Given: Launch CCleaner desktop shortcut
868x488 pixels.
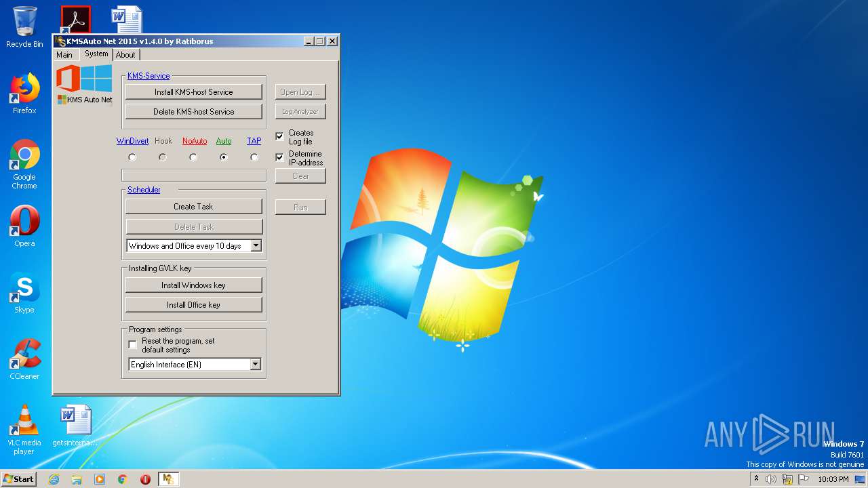Looking at the screenshot, I should point(24,359).
